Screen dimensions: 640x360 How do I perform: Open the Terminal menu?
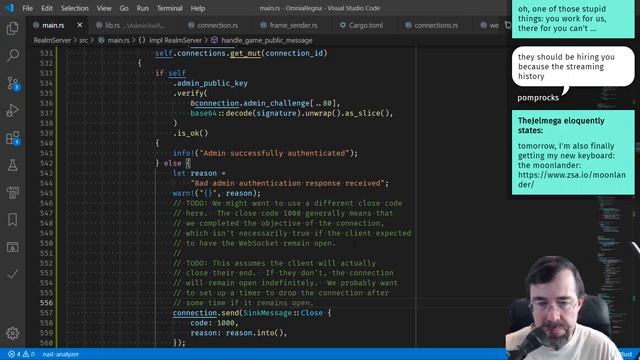169,8
